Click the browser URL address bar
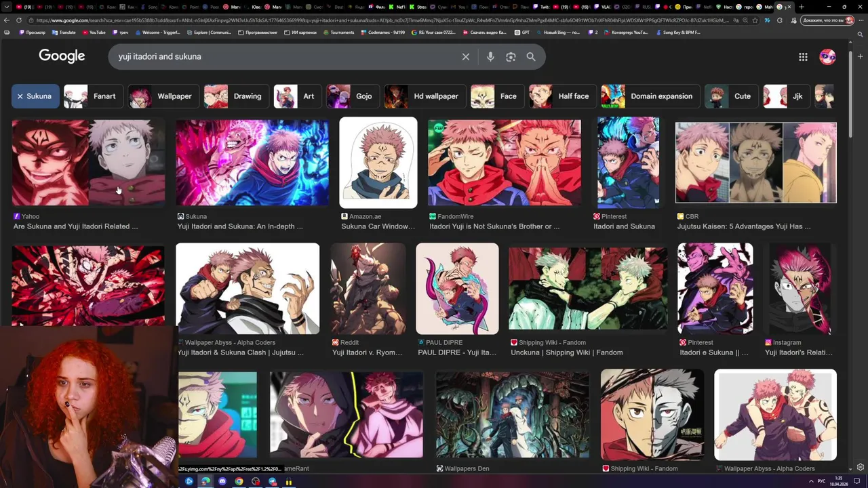The image size is (868, 488). (380, 20)
